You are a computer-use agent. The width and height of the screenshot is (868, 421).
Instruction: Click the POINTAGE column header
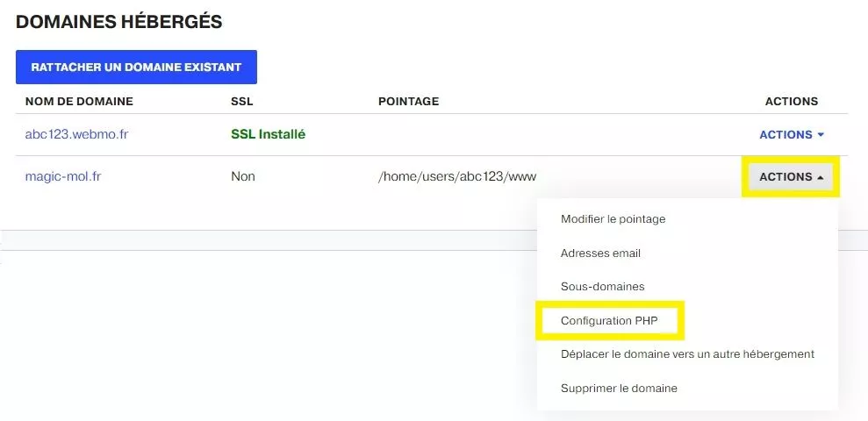(x=408, y=102)
